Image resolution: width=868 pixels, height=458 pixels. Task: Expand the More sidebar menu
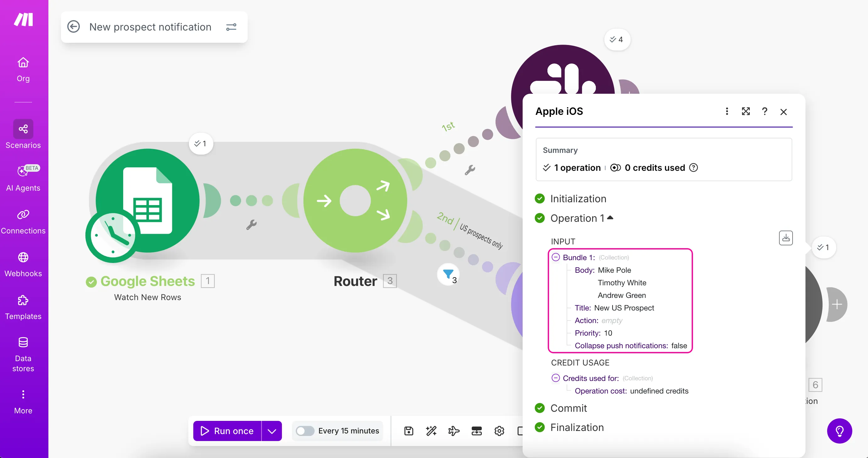pyautogui.click(x=23, y=402)
